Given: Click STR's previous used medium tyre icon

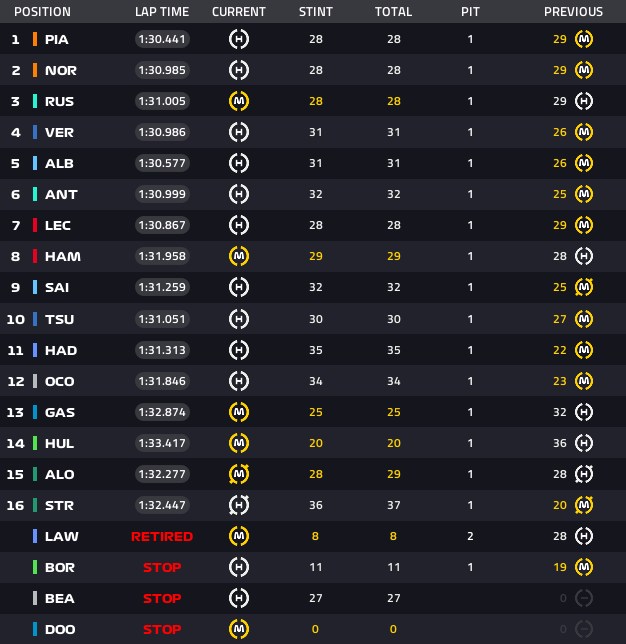Looking at the screenshot, I should tap(584, 505).
